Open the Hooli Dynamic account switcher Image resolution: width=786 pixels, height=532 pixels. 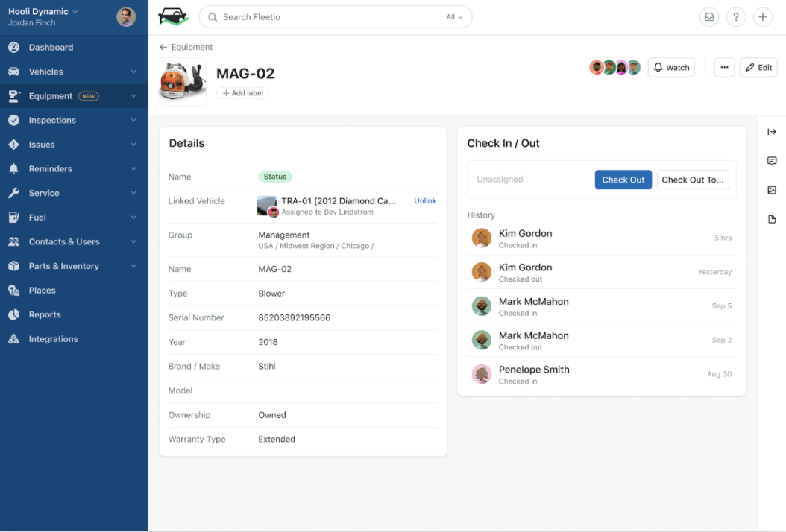(37, 11)
